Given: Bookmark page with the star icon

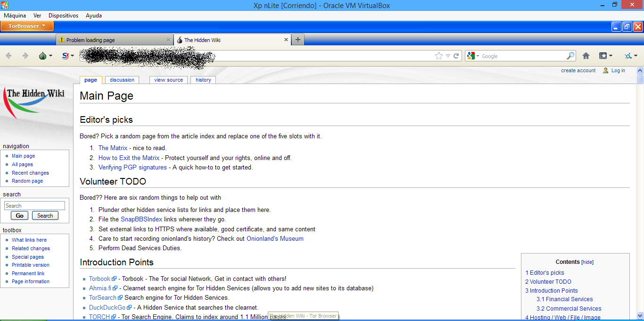Looking at the screenshot, I should 439,56.
